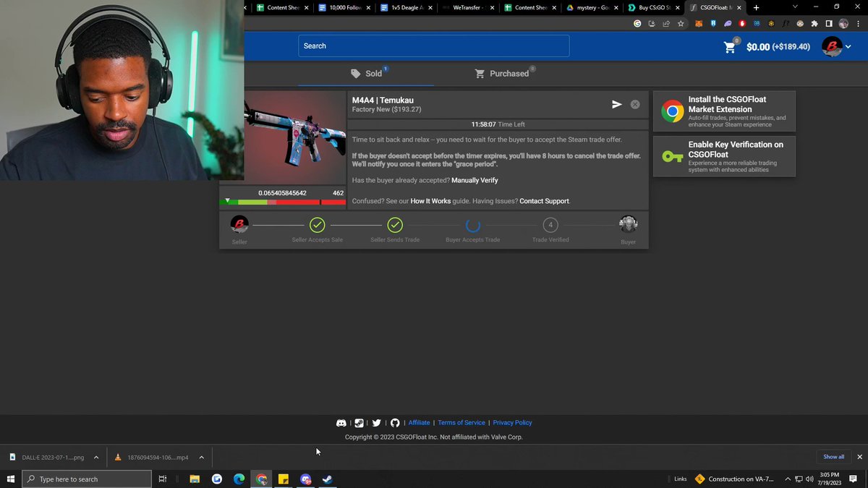
Task: Open Terms of Service link
Action: pos(461,423)
